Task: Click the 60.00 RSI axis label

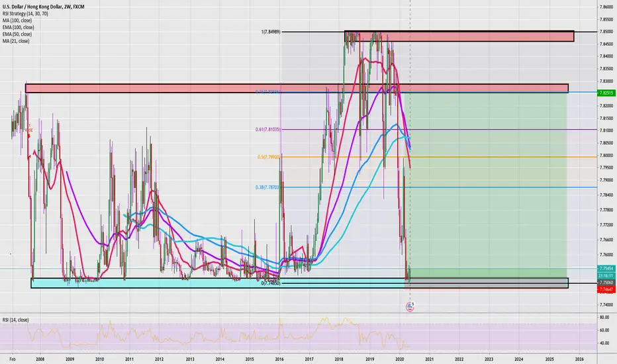Action: (604, 330)
